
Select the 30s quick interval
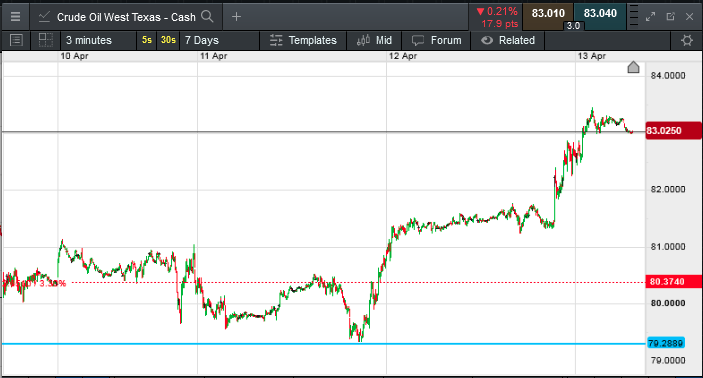(168, 40)
